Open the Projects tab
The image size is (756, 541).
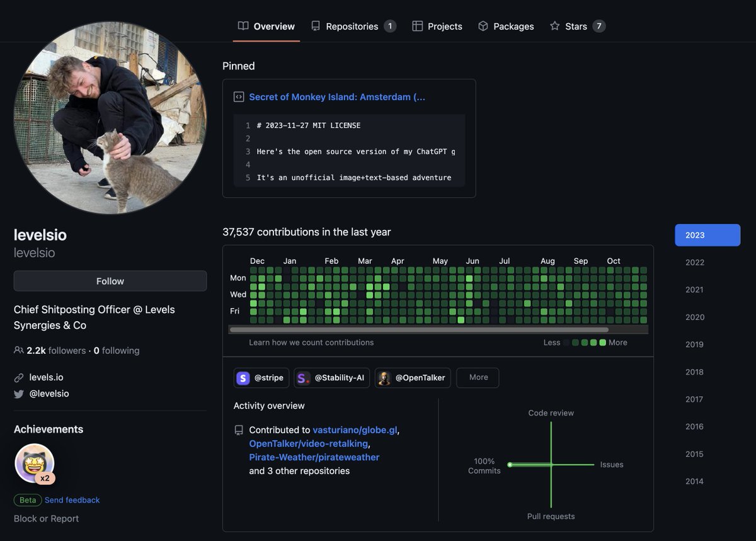pos(437,26)
